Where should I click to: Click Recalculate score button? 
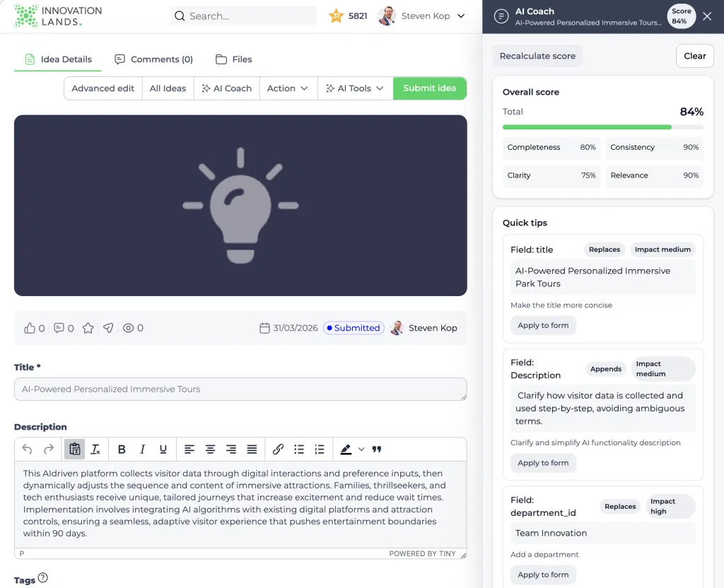[x=537, y=56]
